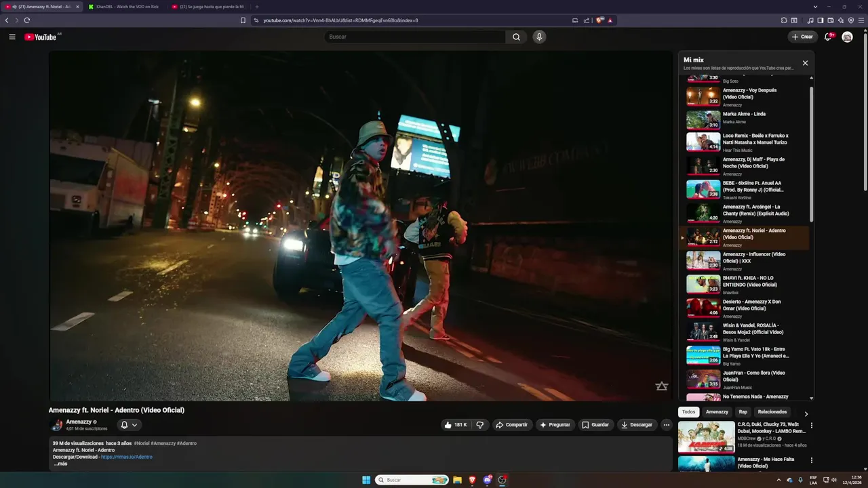Image resolution: width=868 pixels, height=488 pixels.
Task: Open the Amenazzy channel name link
Action: 79,422
